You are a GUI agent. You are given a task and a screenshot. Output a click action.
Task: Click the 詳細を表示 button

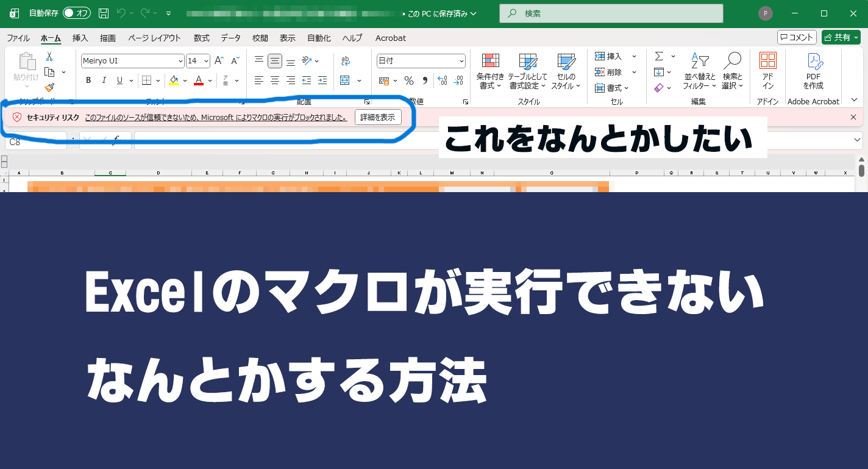[377, 117]
